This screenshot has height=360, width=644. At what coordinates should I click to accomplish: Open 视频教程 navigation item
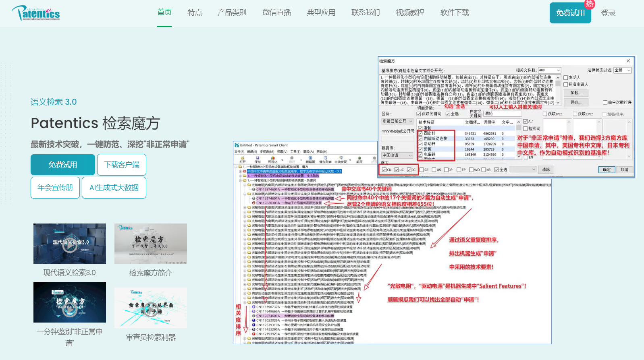coord(410,12)
